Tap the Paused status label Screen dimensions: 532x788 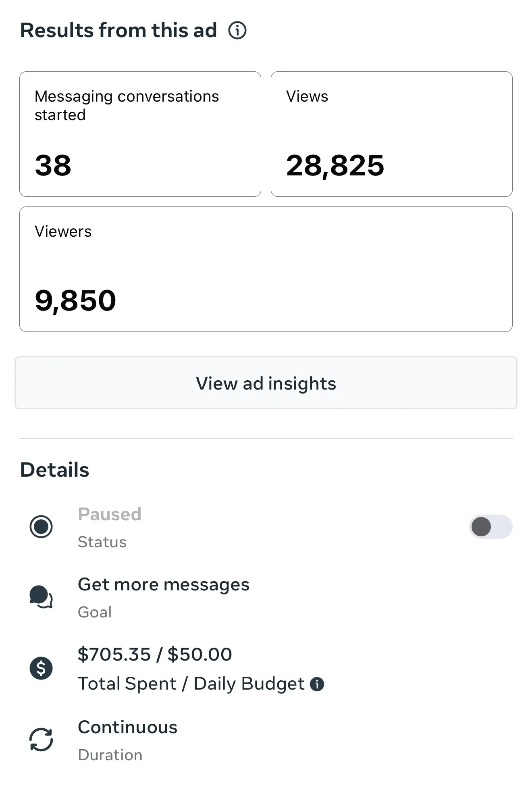[x=110, y=514]
